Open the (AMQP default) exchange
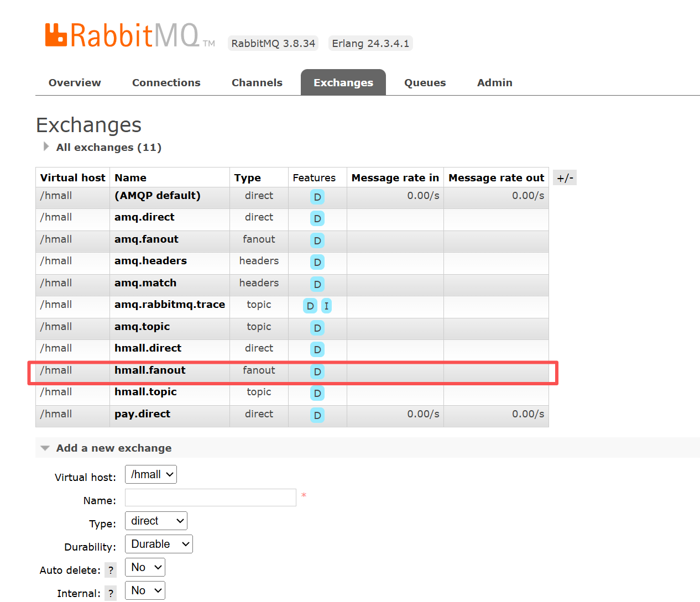This screenshot has width=700, height=602. 158,195
